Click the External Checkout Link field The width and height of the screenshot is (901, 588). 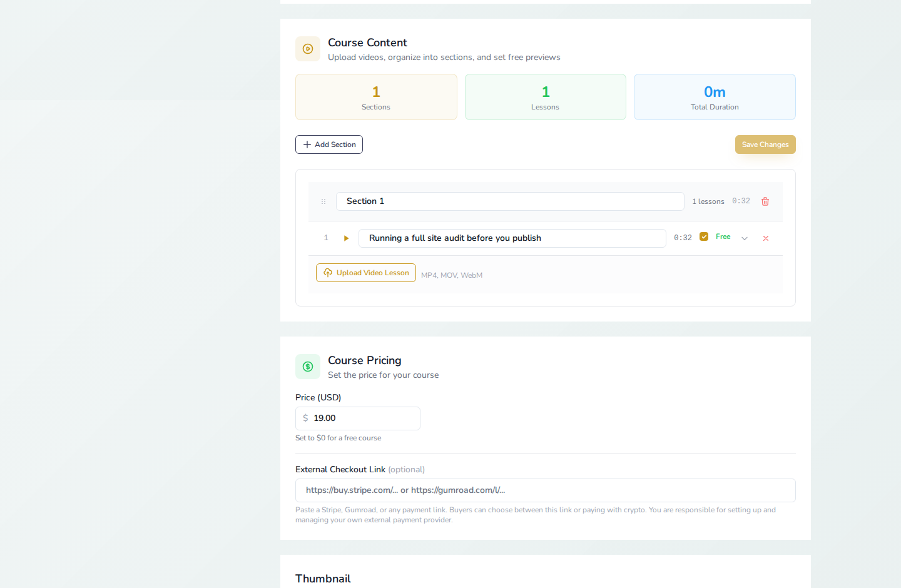(546, 490)
